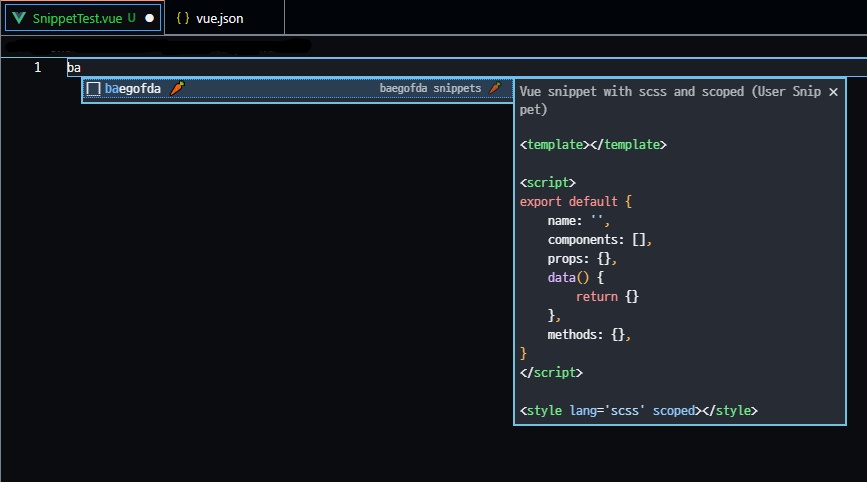Click the braces JSON icon on the vue.json tab
Viewport: 867px width, 482px height.
tap(183, 18)
